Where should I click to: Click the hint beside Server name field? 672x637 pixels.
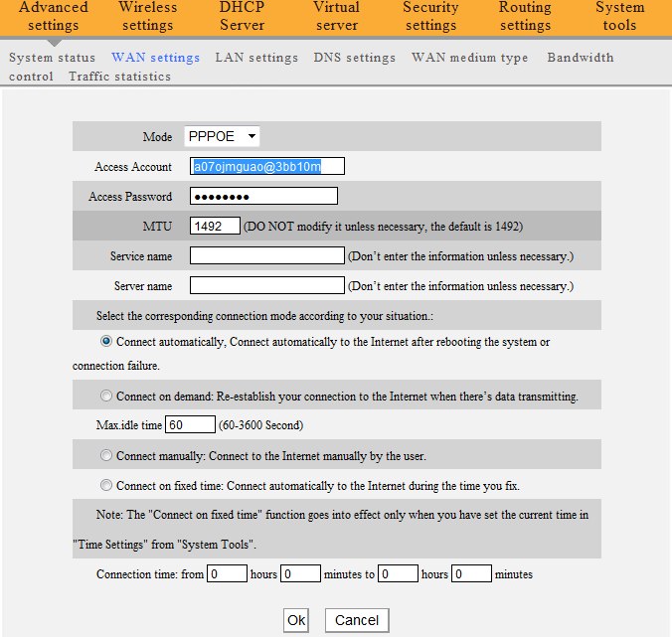coord(460,286)
